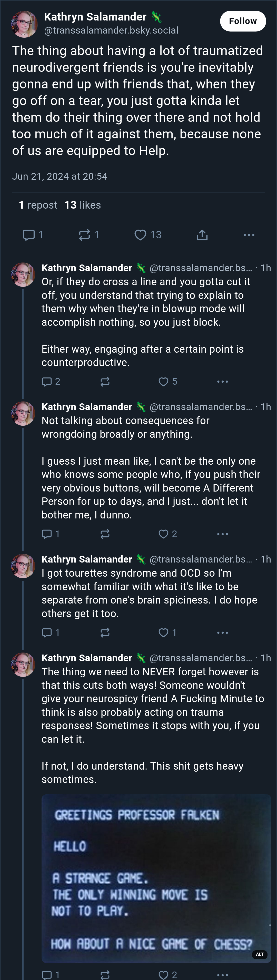The image size is (277, 980).
Task: Like the reply with 5 likes
Action: pos(168,382)
